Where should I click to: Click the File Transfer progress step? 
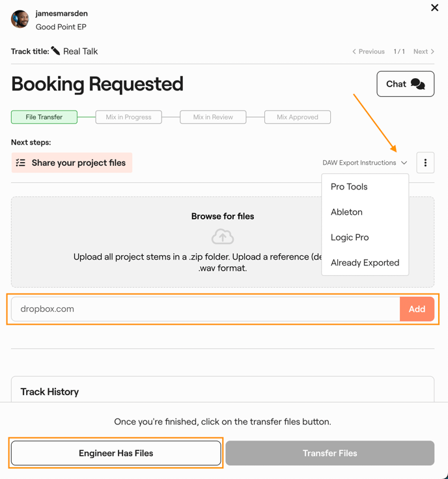pos(44,117)
